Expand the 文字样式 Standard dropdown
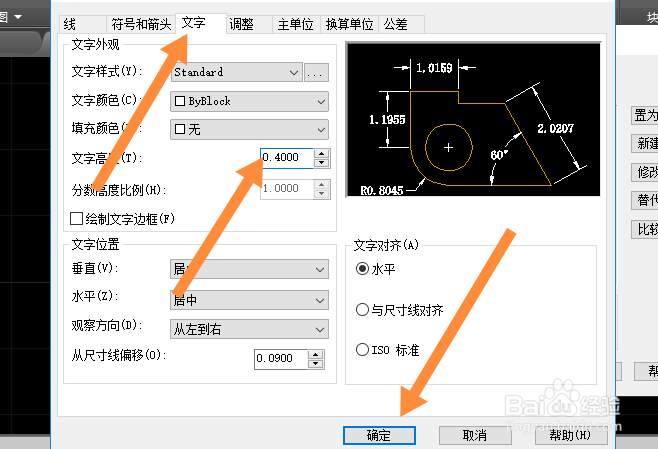This screenshot has width=658, height=449. point(237,72)
